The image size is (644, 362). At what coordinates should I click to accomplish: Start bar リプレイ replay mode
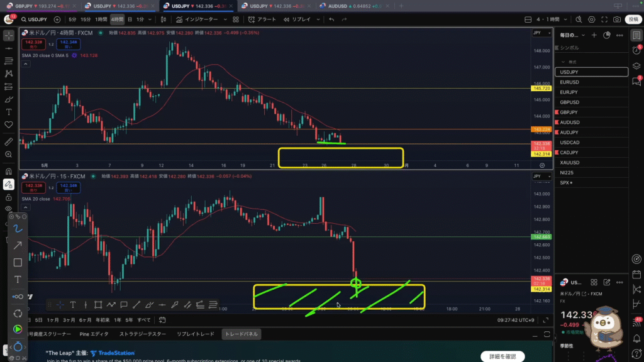tap(297, 19)
